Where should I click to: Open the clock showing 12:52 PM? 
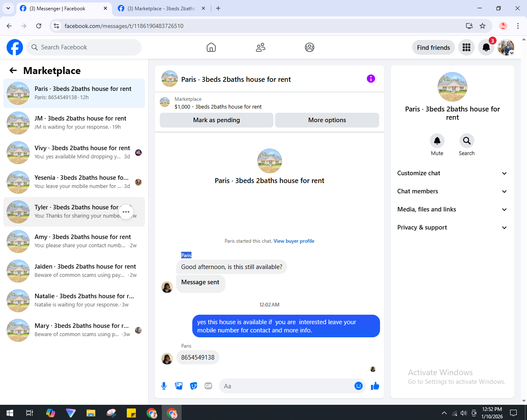click(492, 413)
